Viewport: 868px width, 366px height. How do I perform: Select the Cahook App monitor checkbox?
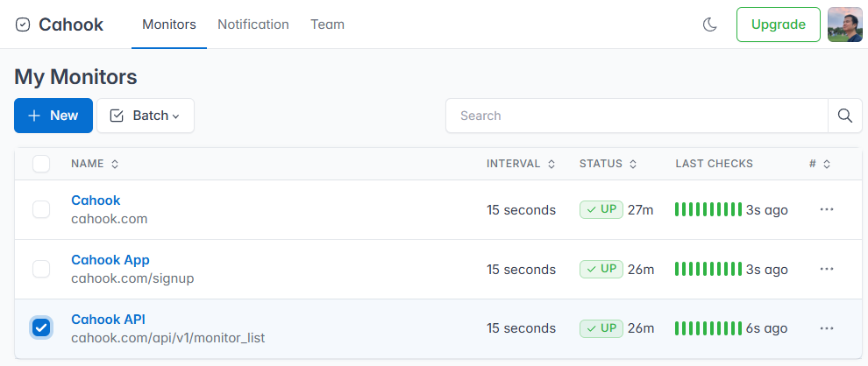pos(41,270)
